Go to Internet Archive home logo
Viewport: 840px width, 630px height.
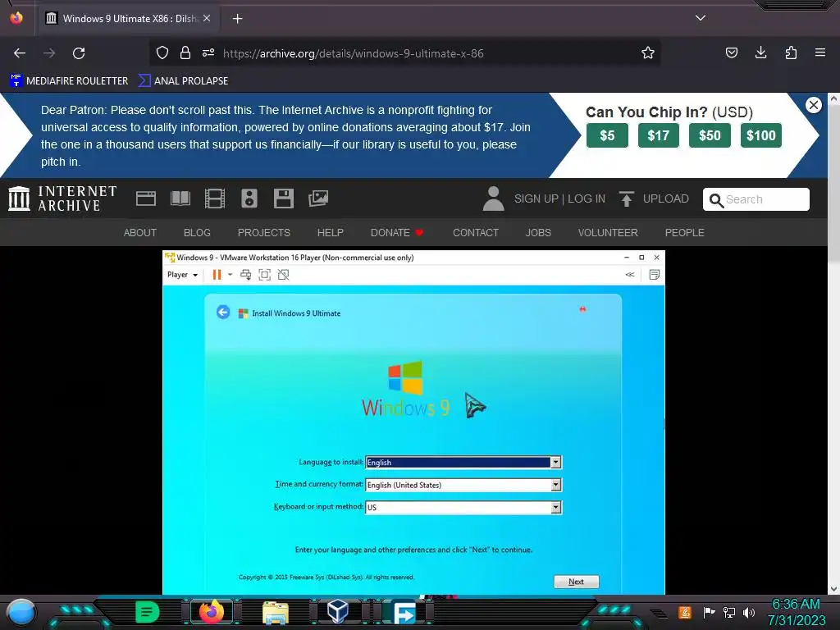point(62,199)
